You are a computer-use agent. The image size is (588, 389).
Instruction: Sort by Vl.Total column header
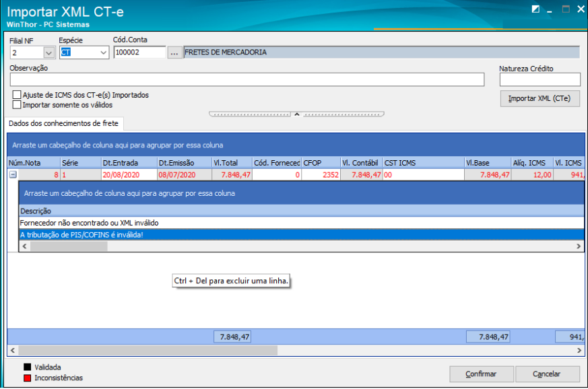click(x=232, y=163)
